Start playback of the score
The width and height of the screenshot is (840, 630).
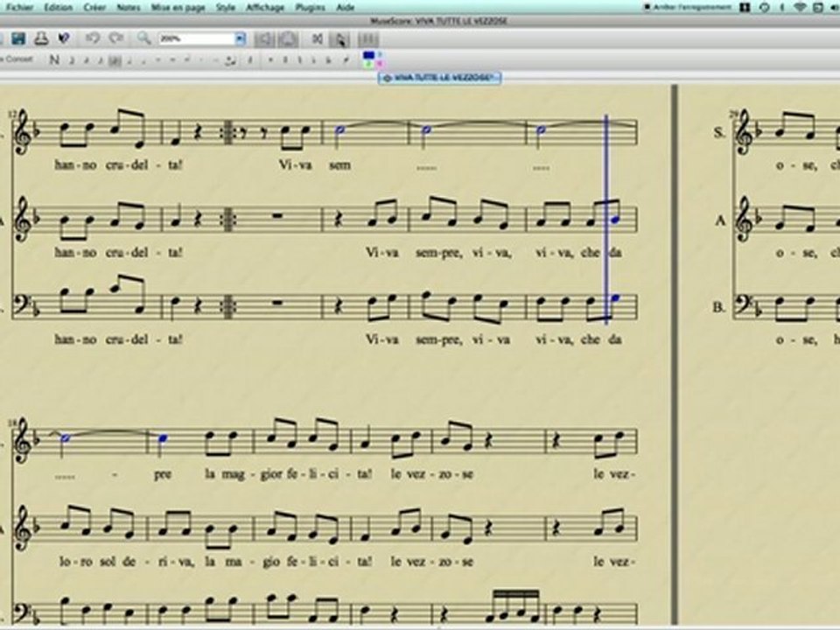(340, 39)
